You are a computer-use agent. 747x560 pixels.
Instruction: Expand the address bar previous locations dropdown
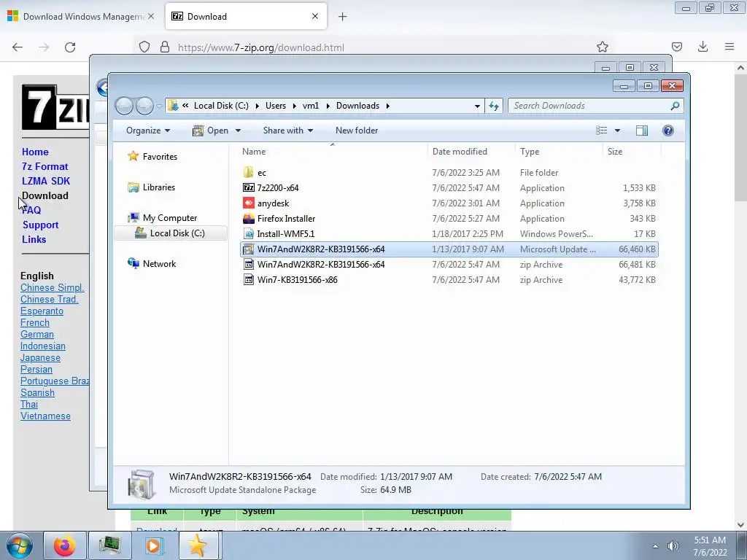click(477, 106)
